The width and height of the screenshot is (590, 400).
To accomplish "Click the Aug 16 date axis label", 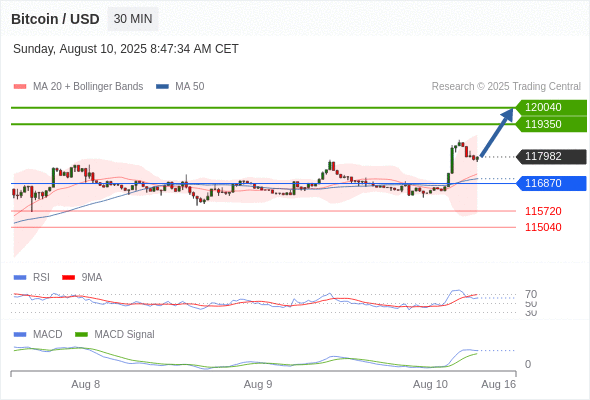I will (x=499, y=385).
